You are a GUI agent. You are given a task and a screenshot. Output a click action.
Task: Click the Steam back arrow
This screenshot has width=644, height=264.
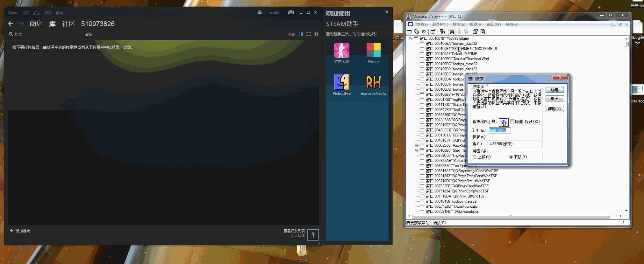pos(11,24)
